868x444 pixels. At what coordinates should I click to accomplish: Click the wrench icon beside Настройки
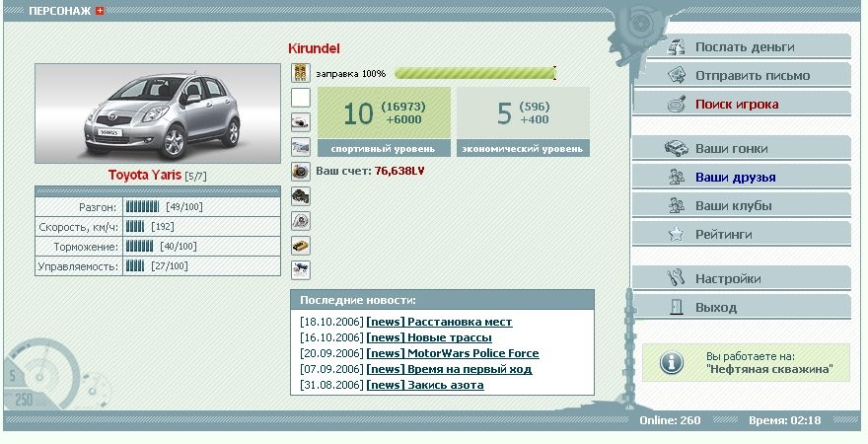(676, 278)
